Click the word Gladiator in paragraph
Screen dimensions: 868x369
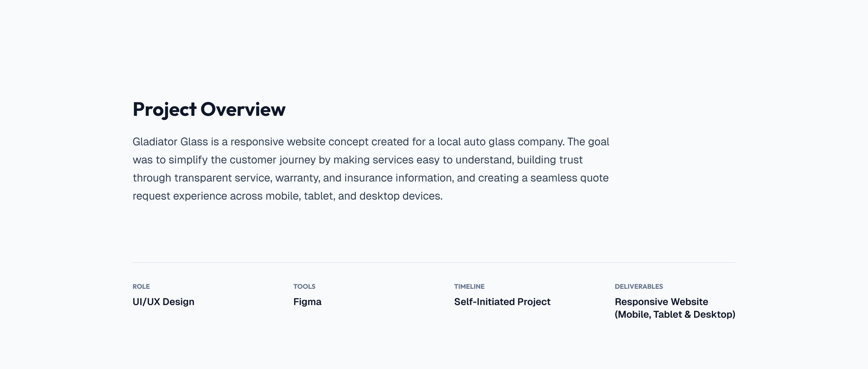click(155, 142)
